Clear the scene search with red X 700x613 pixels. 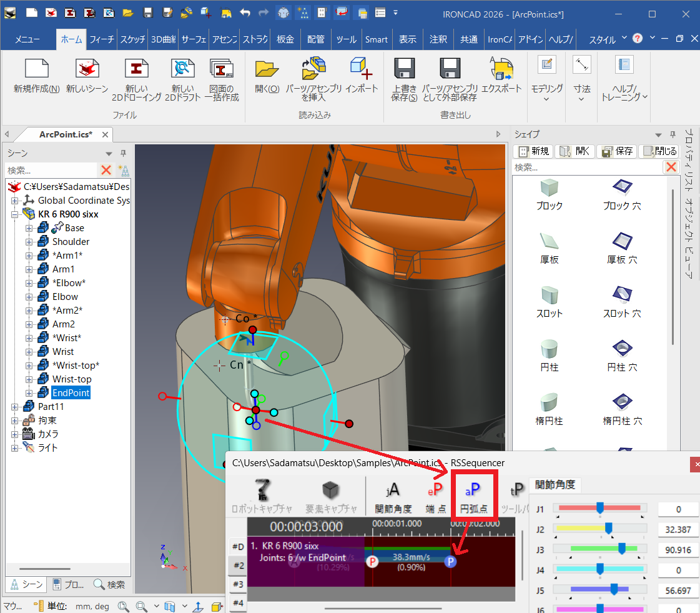click(106, 170)
